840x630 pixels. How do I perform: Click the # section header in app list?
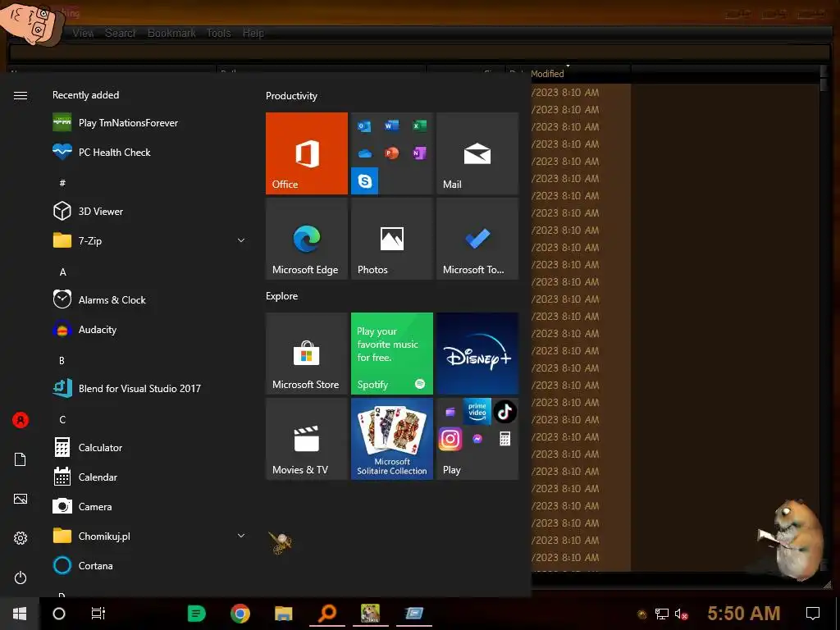coord(62,183)
